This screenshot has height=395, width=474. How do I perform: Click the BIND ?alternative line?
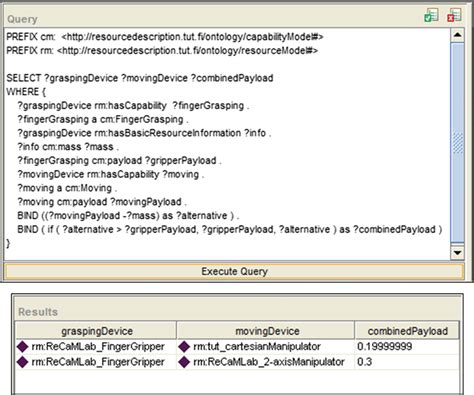(x=128, y=216)
